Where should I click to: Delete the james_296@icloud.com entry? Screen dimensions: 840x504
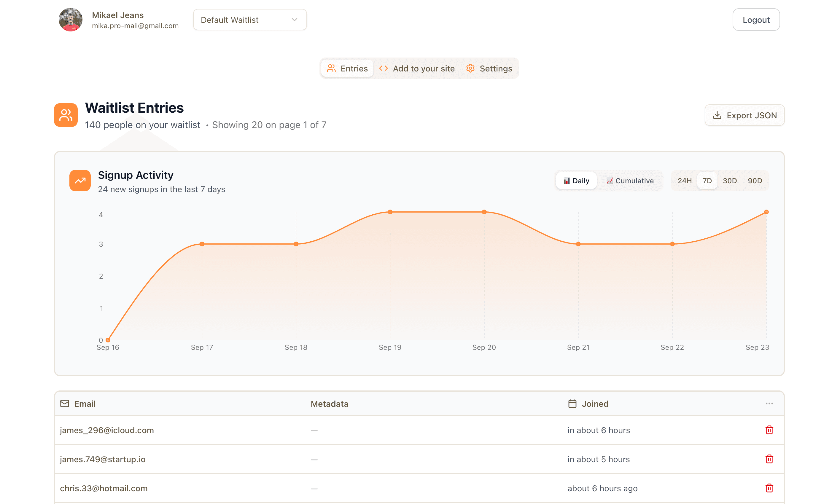tap(769, 430)
